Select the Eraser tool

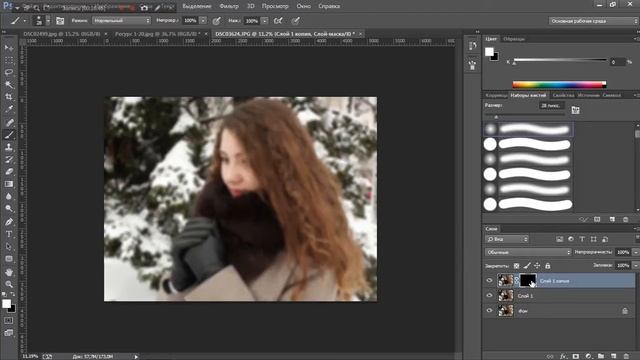tap(9, 171)
